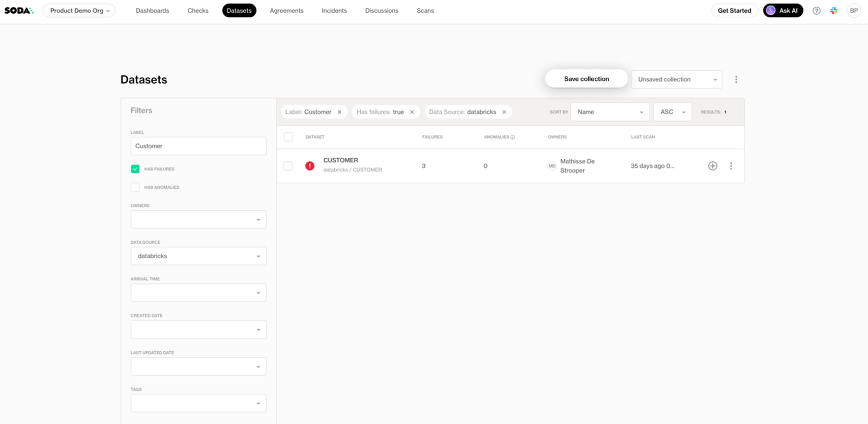Click the plus icon on CUSTOMER row
The height and width of the screenshot is (424, 868).
tap(712, 166)
